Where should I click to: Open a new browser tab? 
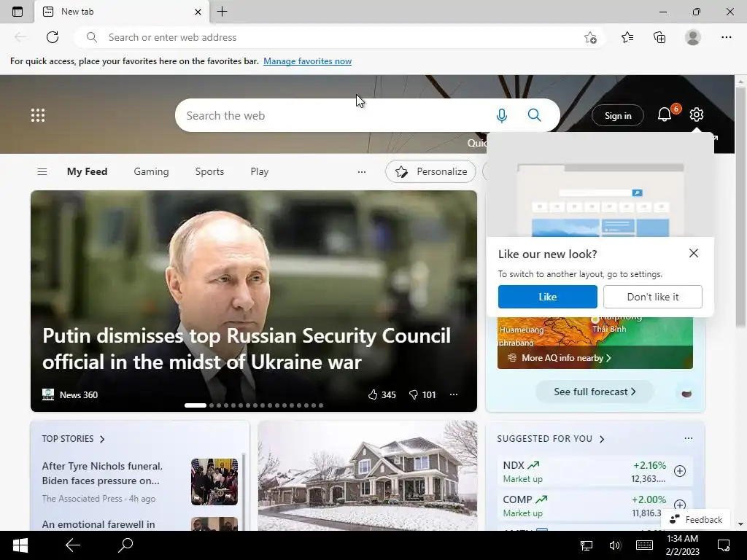pos(222,12)
